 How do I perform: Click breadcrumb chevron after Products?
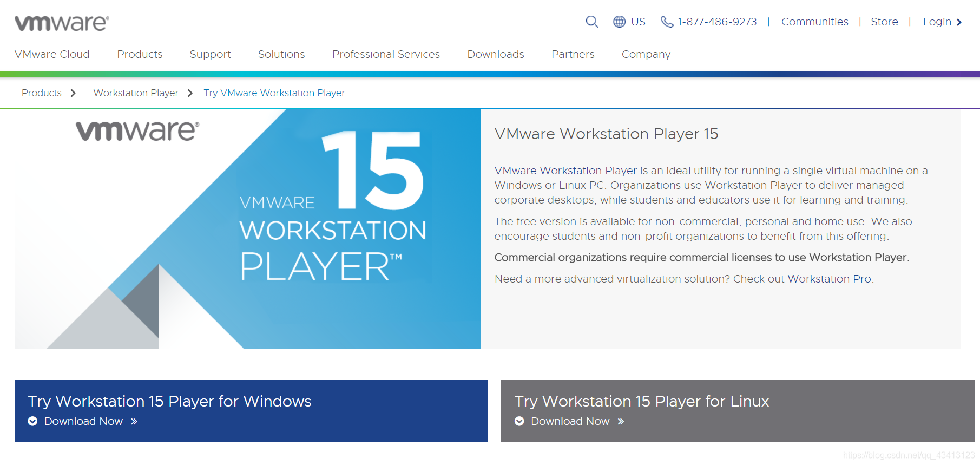[73, 93]
